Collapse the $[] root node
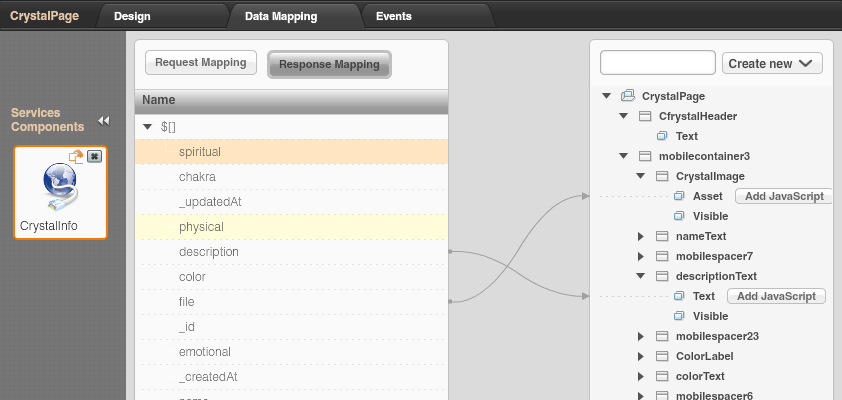Viewport: 842px width, 400px height. [148, 127]
